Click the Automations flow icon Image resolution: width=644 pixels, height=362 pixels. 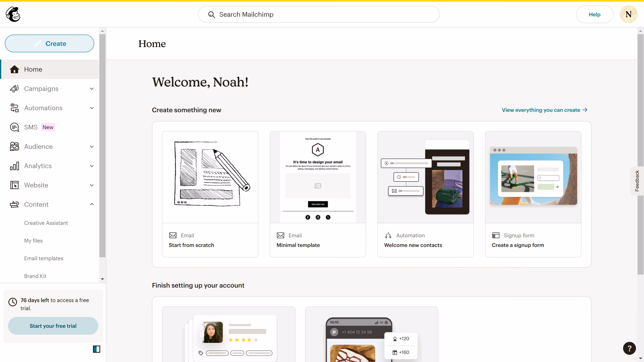point(14,108)
